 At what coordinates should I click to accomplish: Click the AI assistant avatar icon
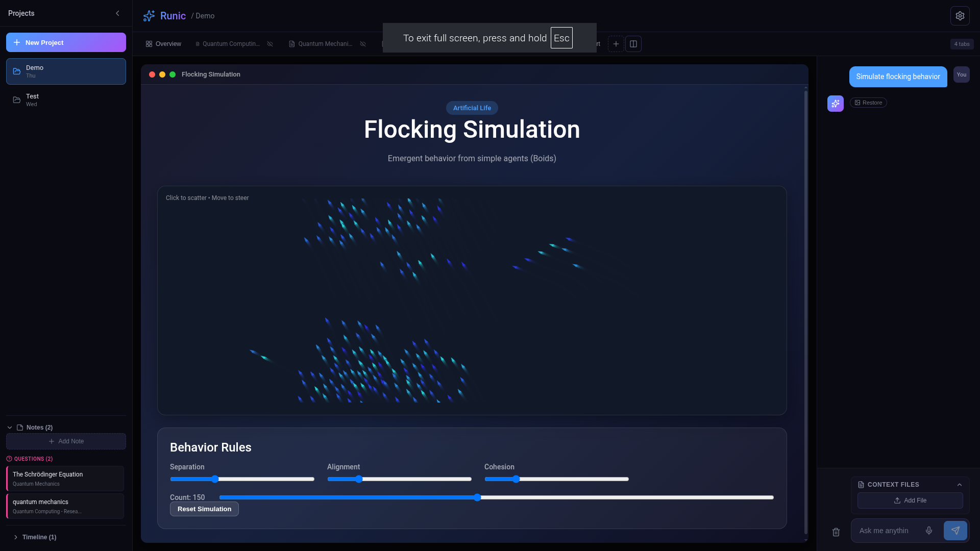coord(836,104)
